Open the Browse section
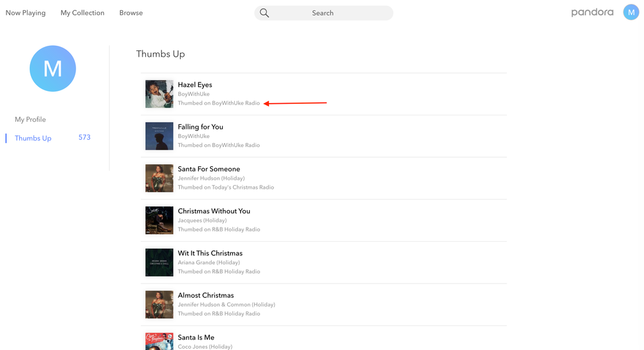The height and width of the screenshot is (350, 644). [131, 13]
